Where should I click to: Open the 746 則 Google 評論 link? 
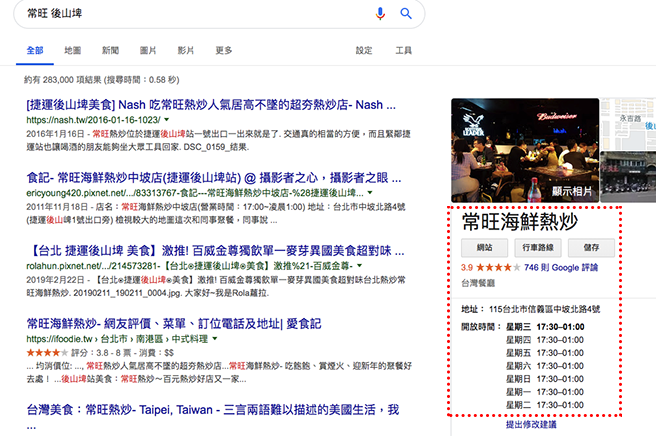[x=560, y=268]
